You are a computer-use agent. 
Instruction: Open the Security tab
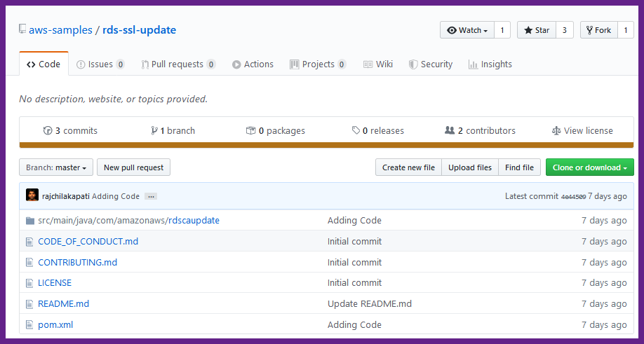pos(431,64)
